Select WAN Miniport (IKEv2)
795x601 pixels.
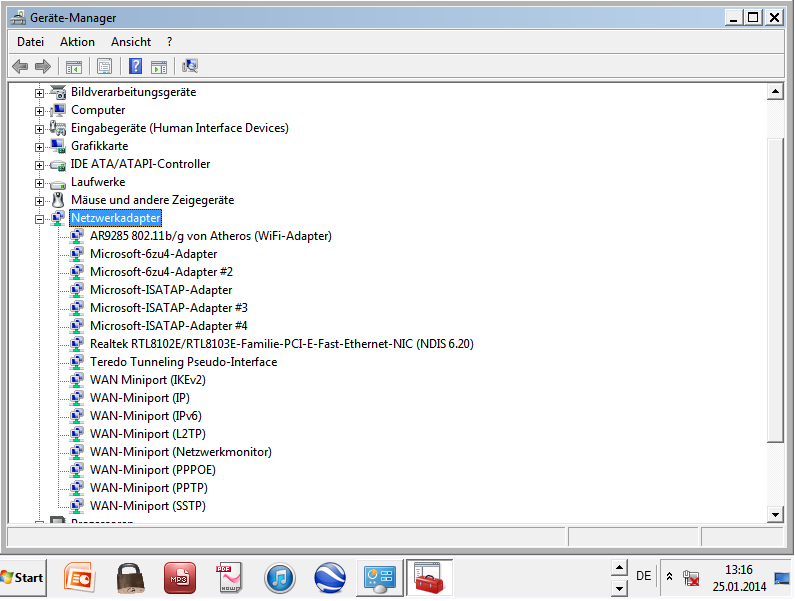tap(148, 380)
